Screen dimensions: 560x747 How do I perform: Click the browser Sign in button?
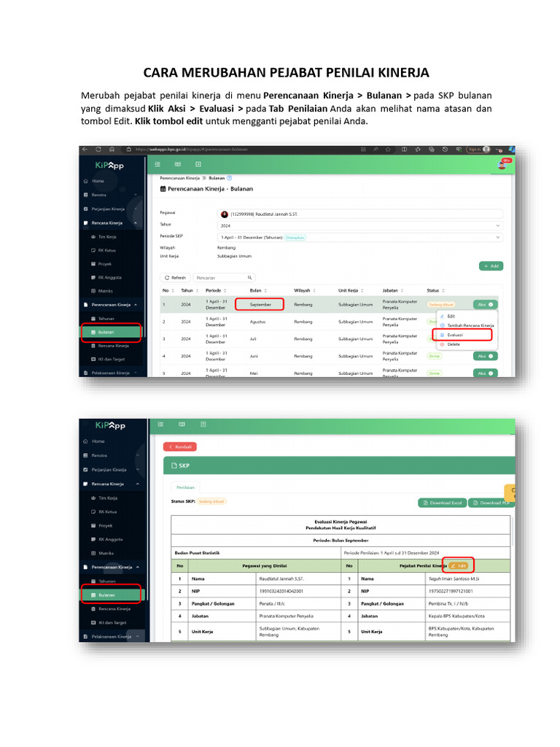coord(478,149)
